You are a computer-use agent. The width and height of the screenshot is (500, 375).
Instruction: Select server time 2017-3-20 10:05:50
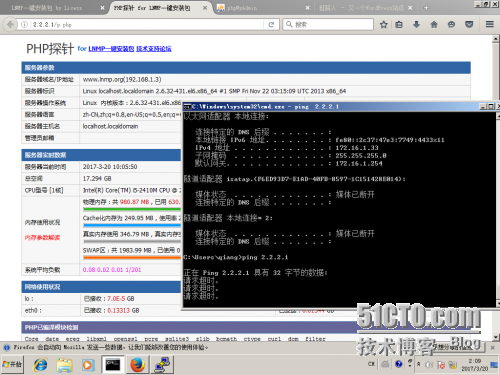[x=110, y=167]
